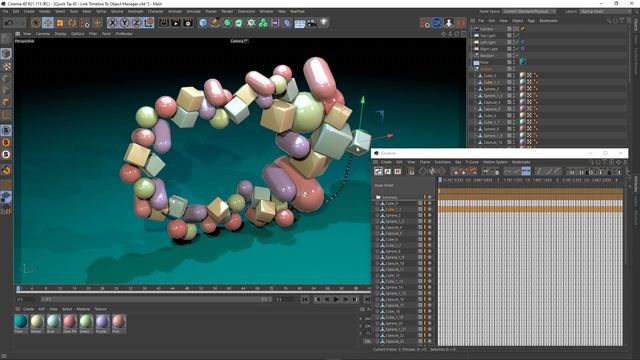The image size is (640, 360).
Task: Click the Motion mode icon in Timeline
Action: click(398, 171)
